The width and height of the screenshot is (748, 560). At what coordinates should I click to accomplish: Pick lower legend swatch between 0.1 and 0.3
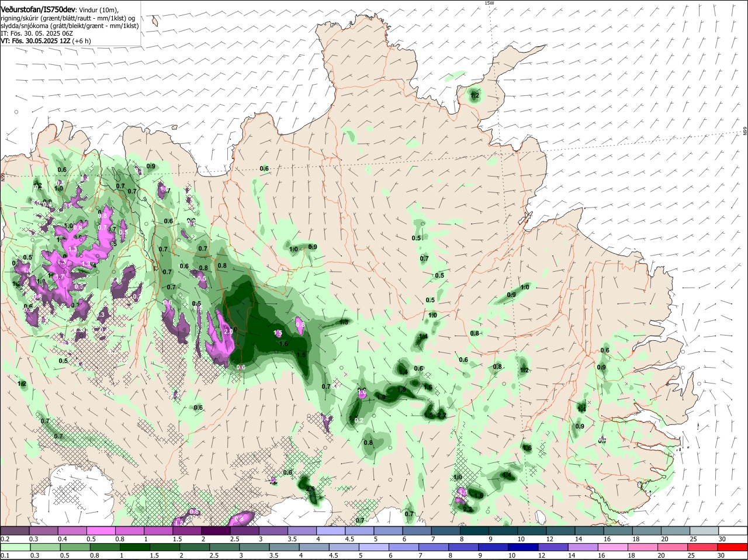click(15, 547)
